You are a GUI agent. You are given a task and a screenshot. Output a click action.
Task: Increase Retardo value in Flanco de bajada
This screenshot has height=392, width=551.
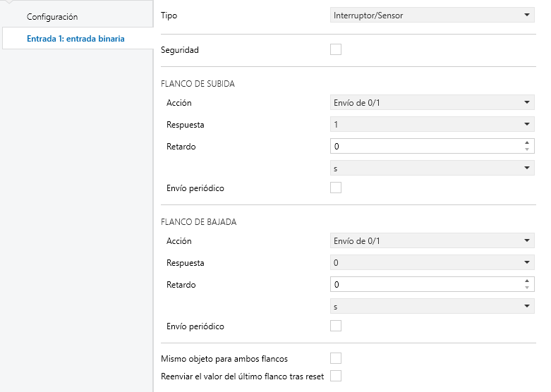click(x=527, y=281)
